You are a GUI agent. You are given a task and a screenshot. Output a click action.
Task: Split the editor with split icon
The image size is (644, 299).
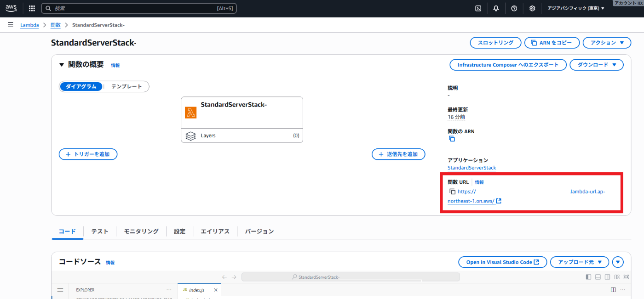613,290
